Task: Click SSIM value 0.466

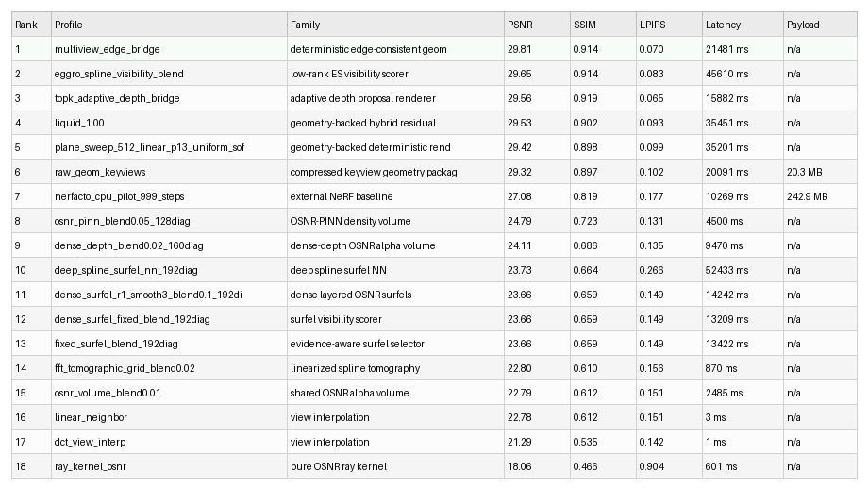Action: click(x=585, y=466)
